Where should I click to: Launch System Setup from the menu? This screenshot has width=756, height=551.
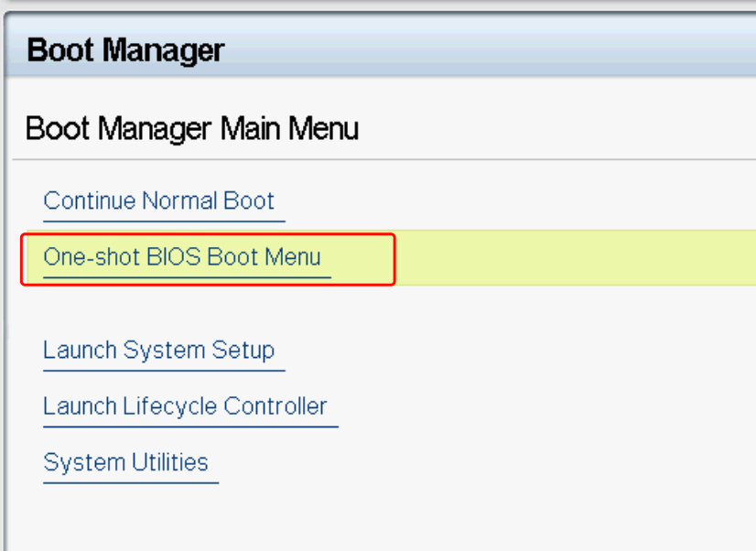[158, 351]
